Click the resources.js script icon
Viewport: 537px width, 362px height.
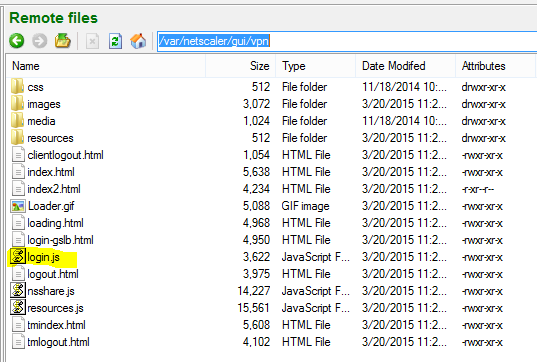(18, 308)
